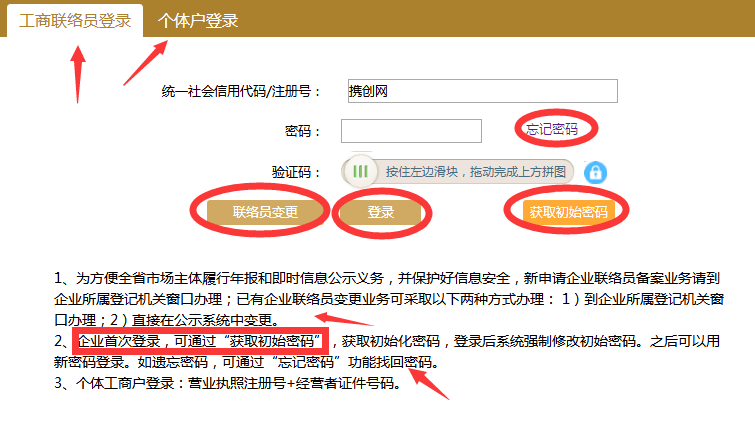Switch to the 工商联络员登录 tab
The height and width of the screenshot is (421, 755).
tap(75, 20)
